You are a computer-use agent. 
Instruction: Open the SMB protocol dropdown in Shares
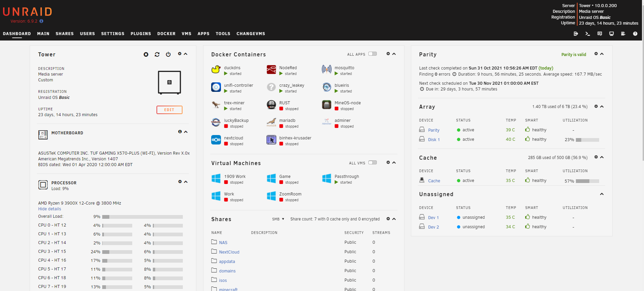coord(278,219)
